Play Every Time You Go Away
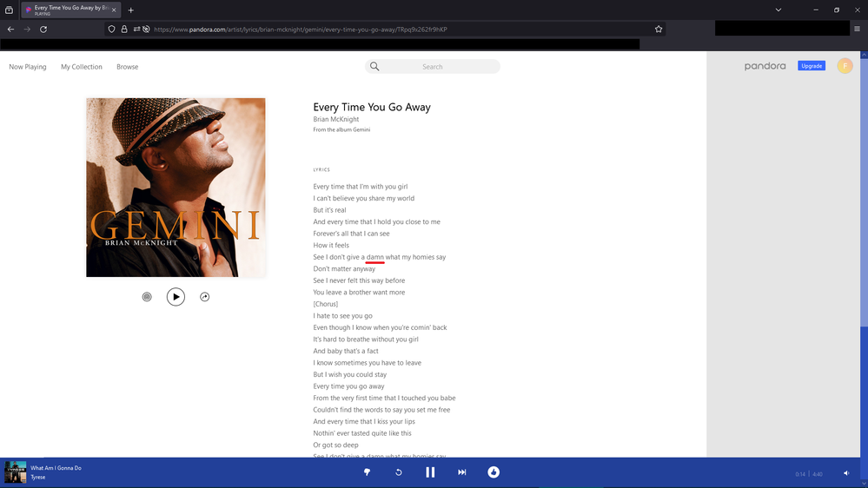Image resolution: width=868 pixels, height=488 pixels. coord(176,297)
